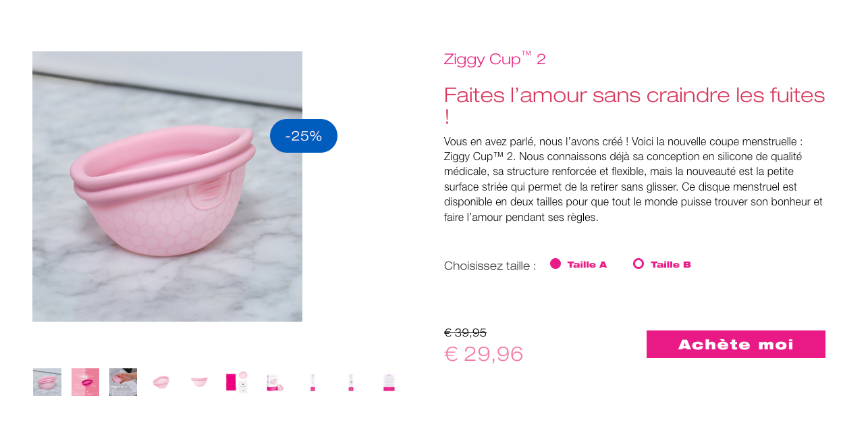Screen dimensions: 868x421
Task: Select the first narrow box-side thumbnail
Action: 313,382
